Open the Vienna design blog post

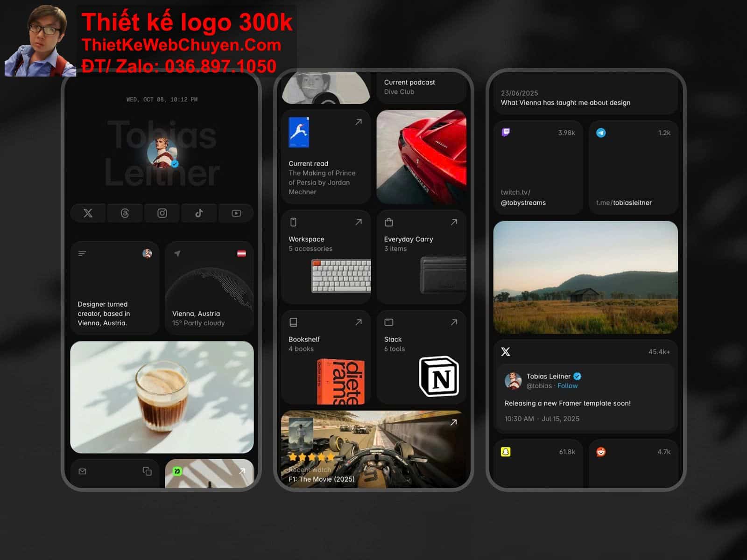click(x=565, y=103)
